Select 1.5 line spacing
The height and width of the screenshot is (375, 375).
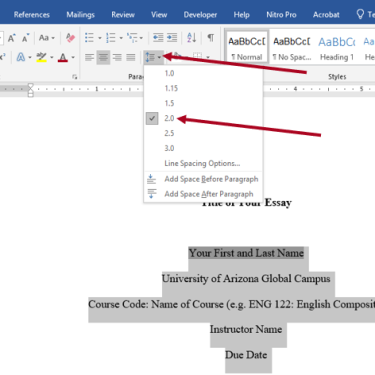pyautogui.click(x=203, y=103)
